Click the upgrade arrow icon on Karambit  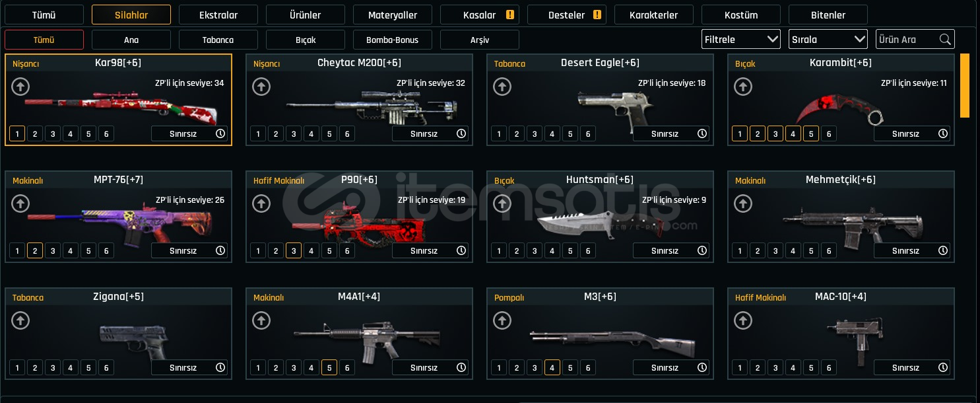743,87
